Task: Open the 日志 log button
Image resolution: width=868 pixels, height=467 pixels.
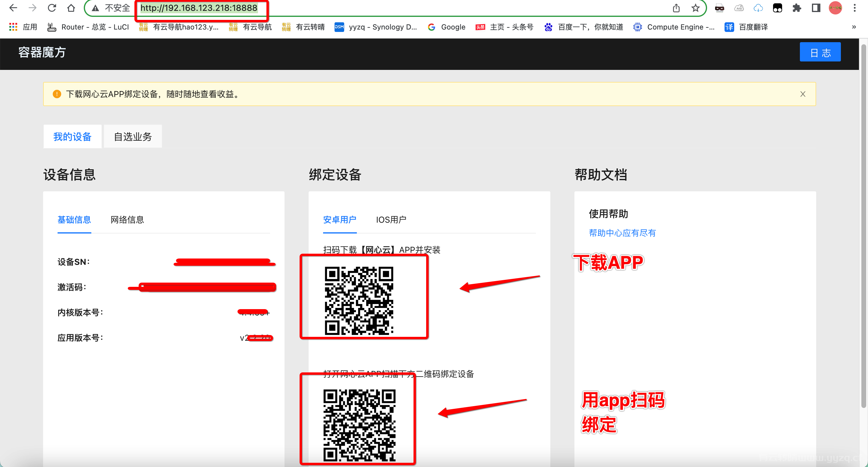Action: tap(820, 52)
